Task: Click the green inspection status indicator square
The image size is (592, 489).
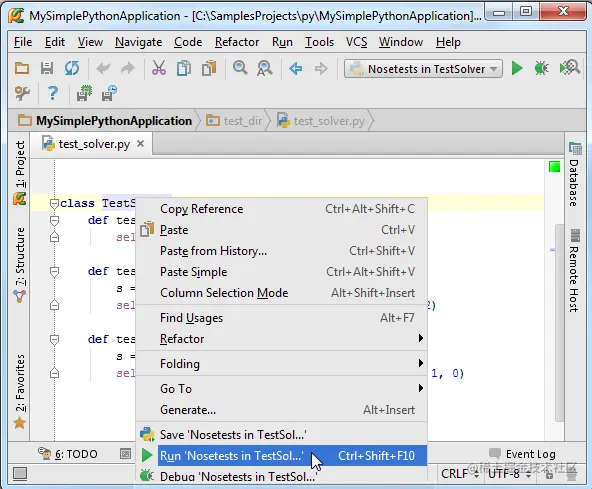Action: [x=554, y=167]
